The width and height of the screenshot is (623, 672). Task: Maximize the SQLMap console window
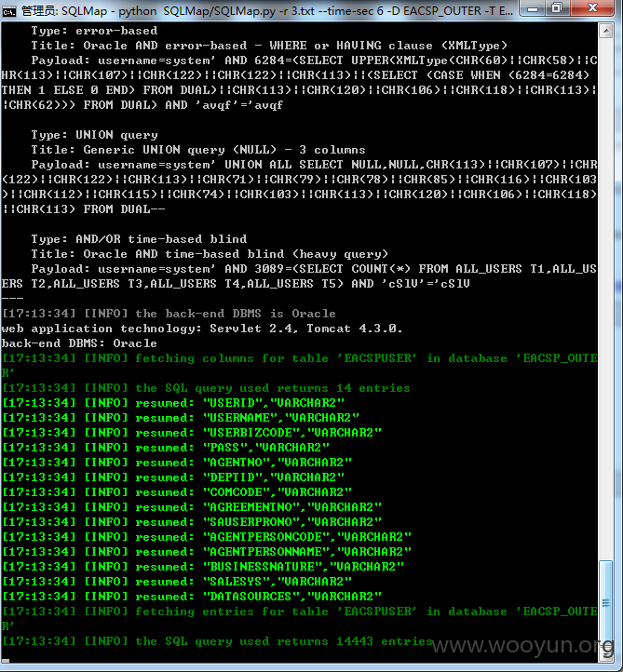557,8
